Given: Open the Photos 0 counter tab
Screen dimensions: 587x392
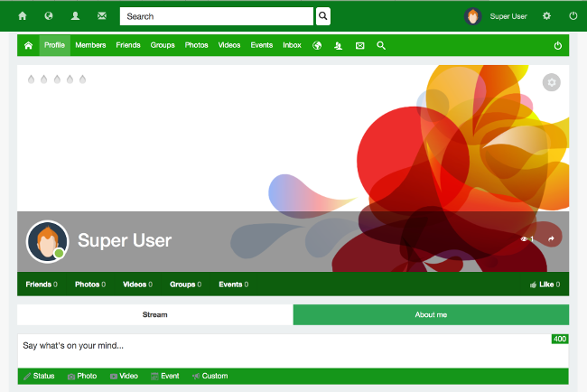Looking at the screenshot, I should pyautogui.click(x=90, y=285).
